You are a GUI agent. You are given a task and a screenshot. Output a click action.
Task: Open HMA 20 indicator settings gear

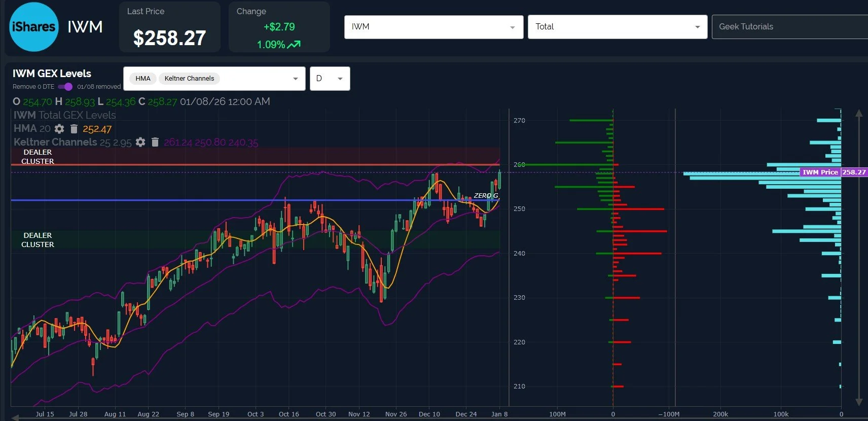pyautogui.click(x=59, y=129)
